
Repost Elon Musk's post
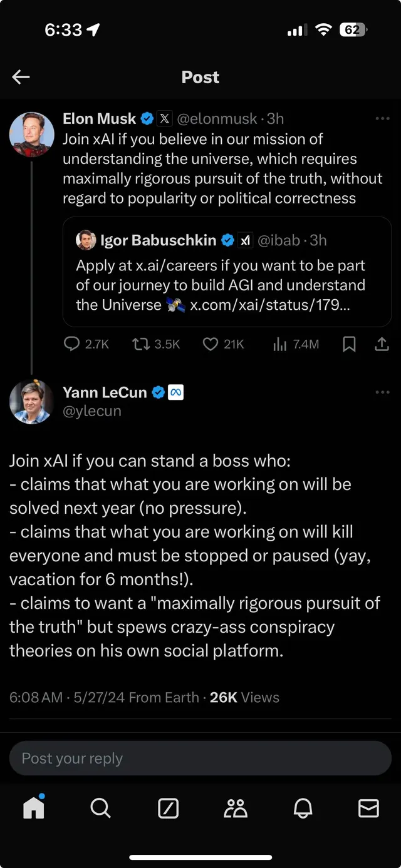[140, 344]
